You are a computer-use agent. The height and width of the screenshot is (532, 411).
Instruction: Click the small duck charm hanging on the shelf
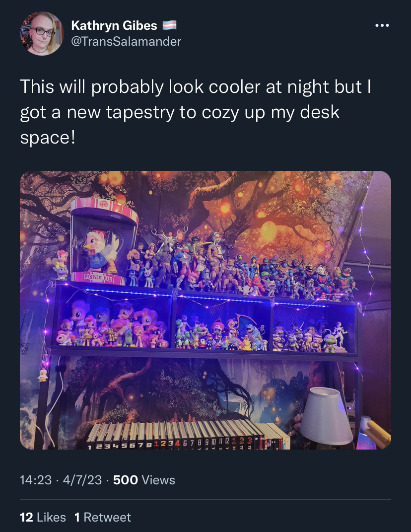(42, 375)
